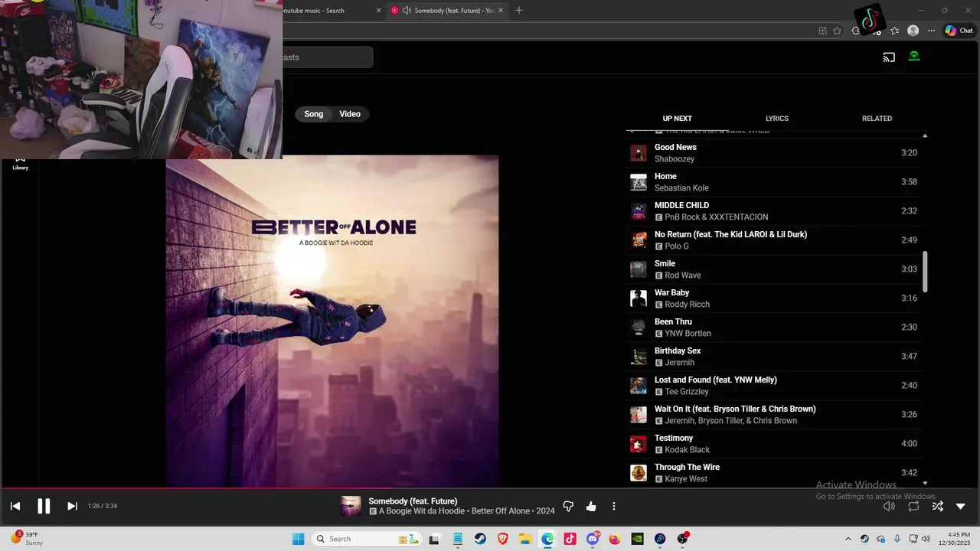
Task: Play Smile by Rod Wave
Action: pos(773,269)
